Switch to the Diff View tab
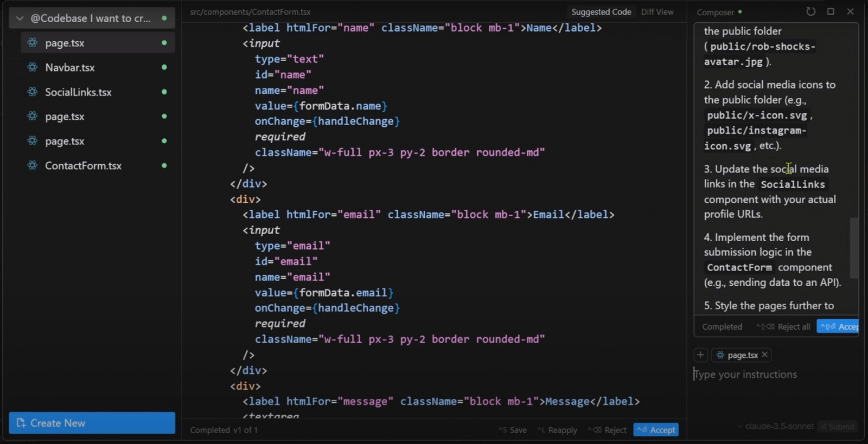 tap(657, 12)
